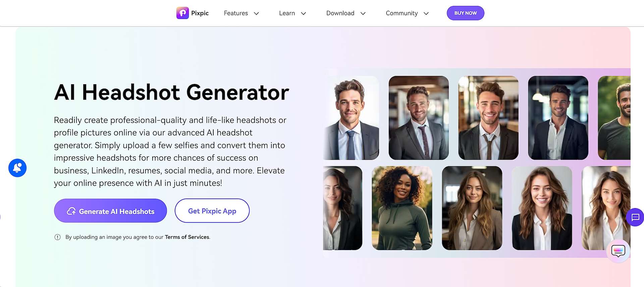Click the Pixpic logo icon

pyautogui.click(x=182, y=13)
